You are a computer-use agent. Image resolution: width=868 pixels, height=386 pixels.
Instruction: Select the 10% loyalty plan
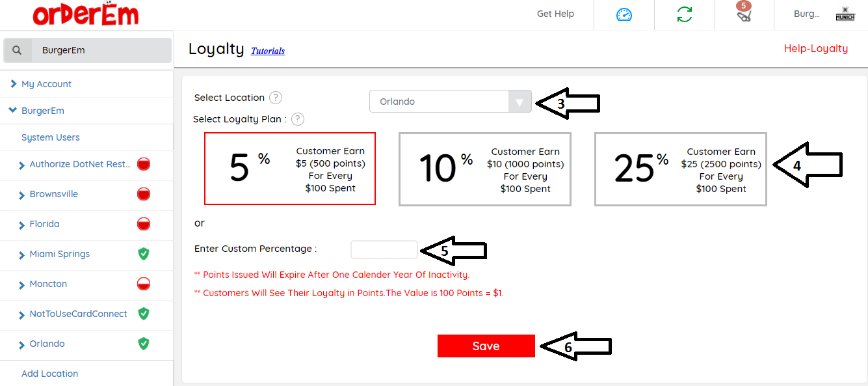click(x=484, y=169)
